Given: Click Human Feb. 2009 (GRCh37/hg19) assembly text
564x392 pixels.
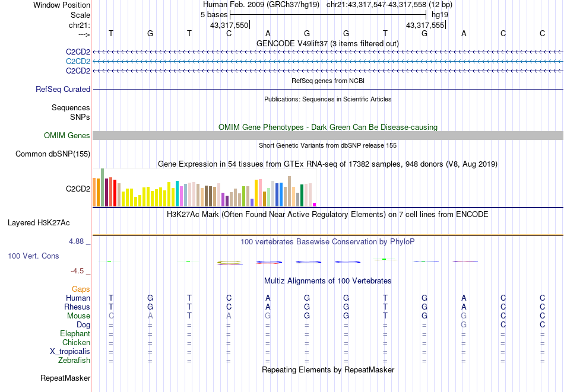Looking at the screenshot, I should [x=261, y=5].
